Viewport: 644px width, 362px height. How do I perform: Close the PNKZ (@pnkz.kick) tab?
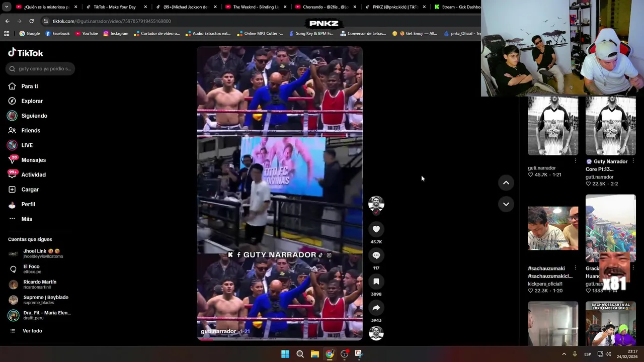pyautogui.click(x=424, y=7)
